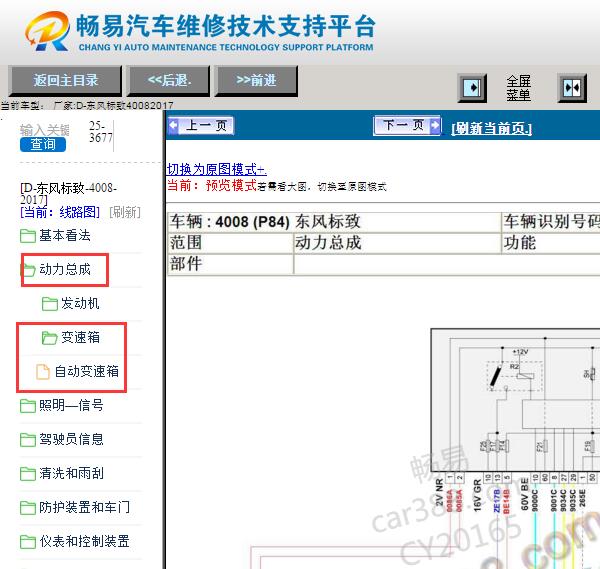Click the folder icon beside 清洗和雨刮
The height and width of the screenshot is (569, 600).
coord(28,474)
